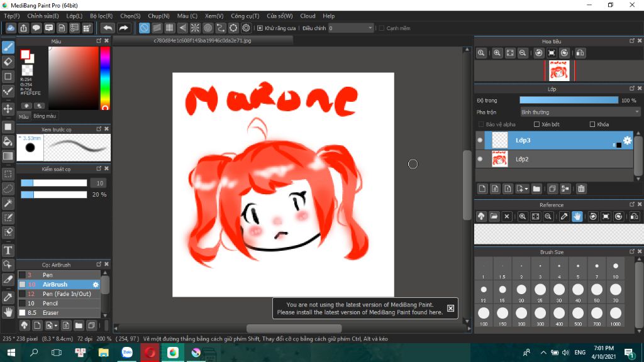Toggle the Khử răng cưa checkbox
644x362 pixels.
click(x=260, y=28)
